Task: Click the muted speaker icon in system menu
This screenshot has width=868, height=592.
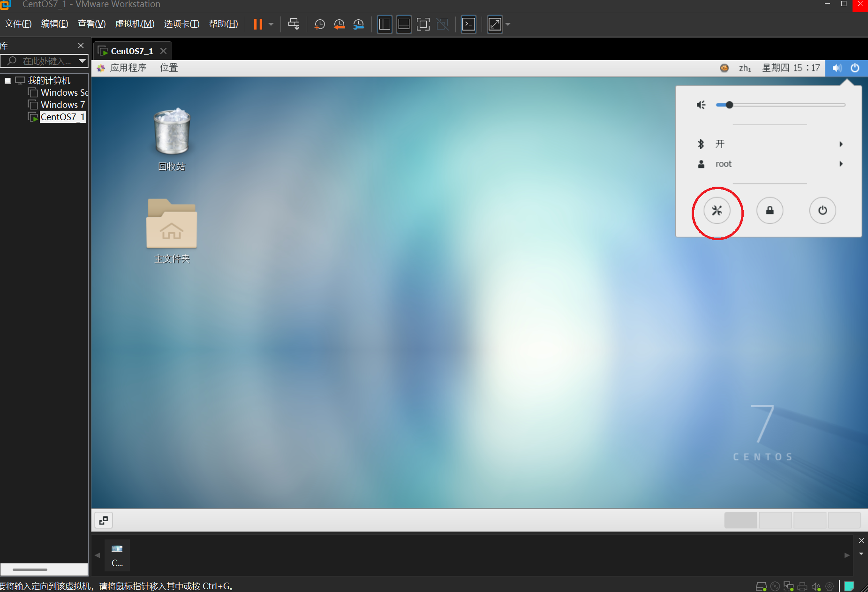Action: pyautogui.click(x=701, y=105)
